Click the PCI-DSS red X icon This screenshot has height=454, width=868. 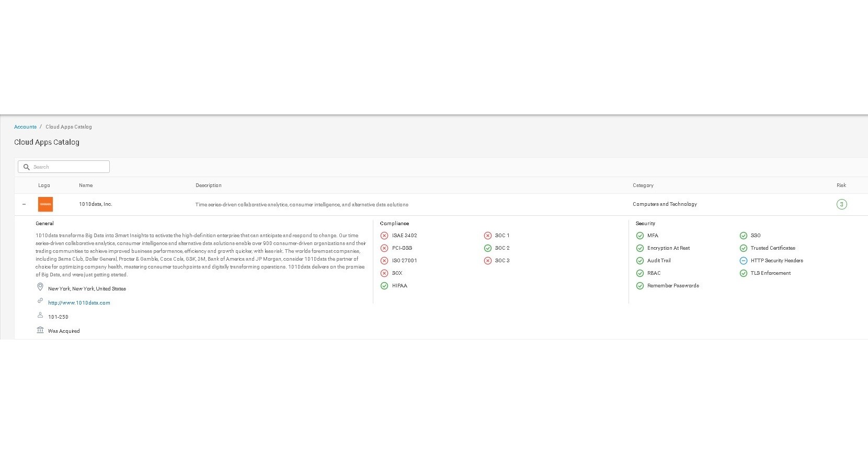click(384, 248)
